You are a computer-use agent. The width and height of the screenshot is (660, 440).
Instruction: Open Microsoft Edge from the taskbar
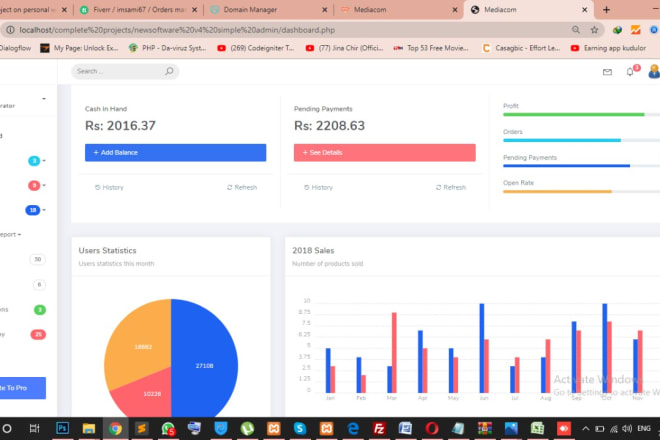tap(353, 429)
